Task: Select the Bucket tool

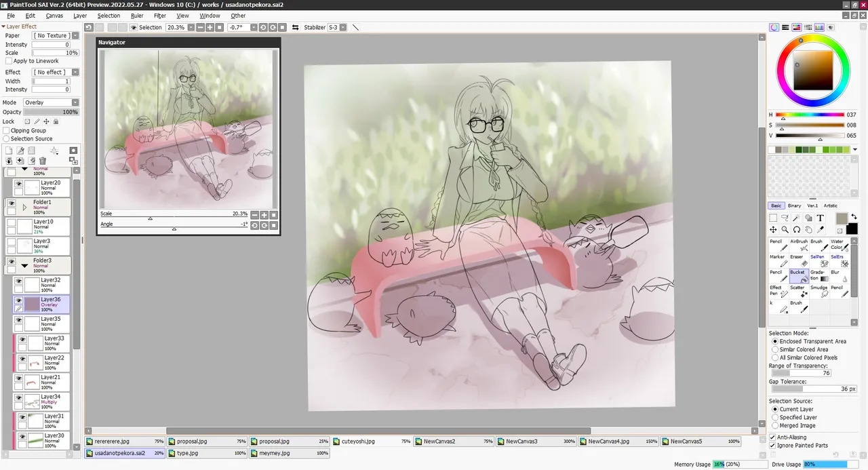Action: coord(798,276)
